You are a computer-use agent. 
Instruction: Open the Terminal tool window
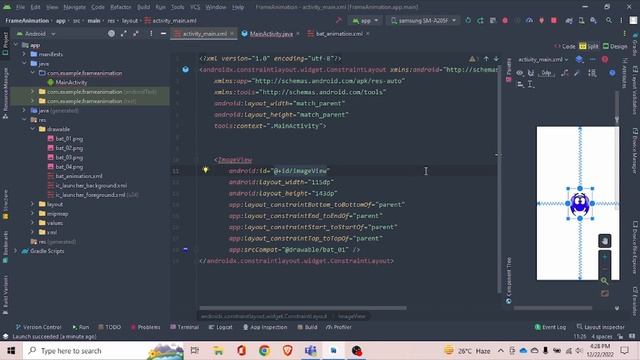coord(184,327)
